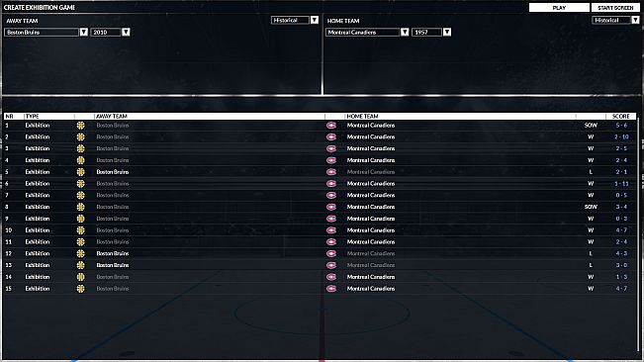Click the PLAY button

(x=559, y=8)
